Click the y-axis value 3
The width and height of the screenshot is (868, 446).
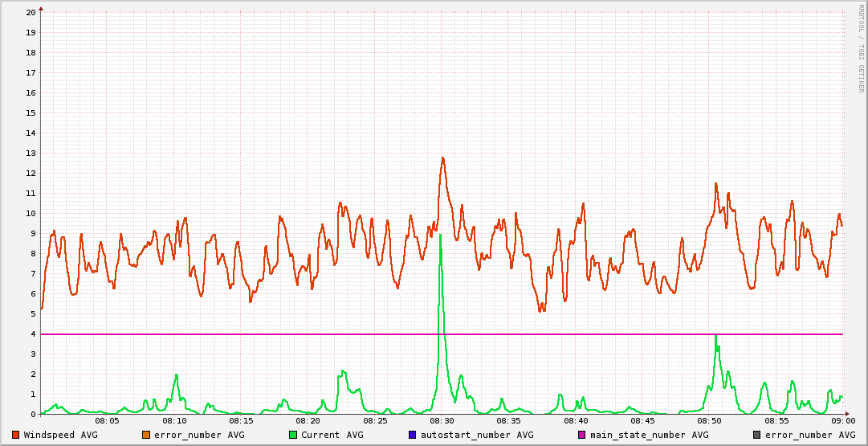click(33, 354)
